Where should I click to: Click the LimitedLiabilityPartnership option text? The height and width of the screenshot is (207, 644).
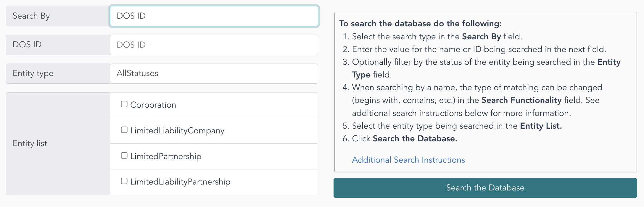click(x=180, y=182)
